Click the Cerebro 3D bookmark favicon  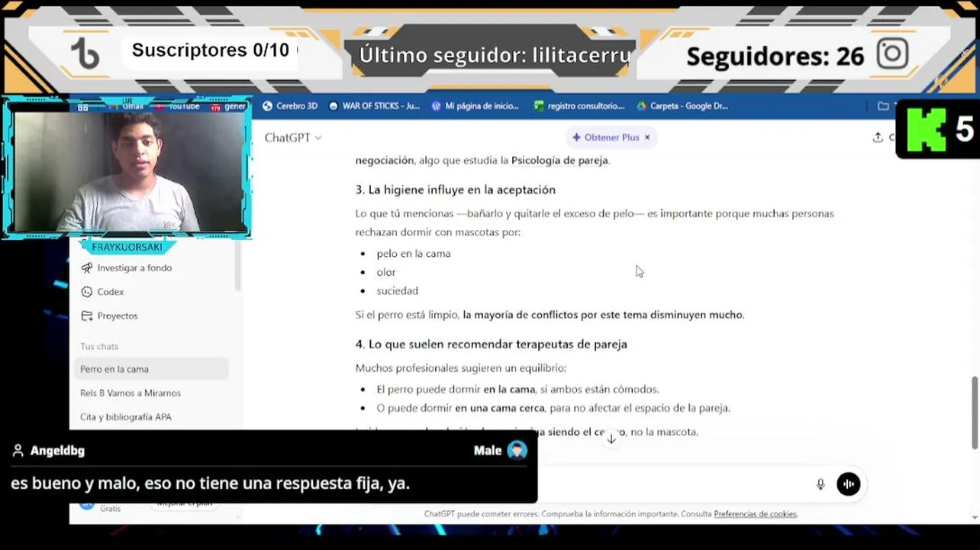[x=267, y=106]
